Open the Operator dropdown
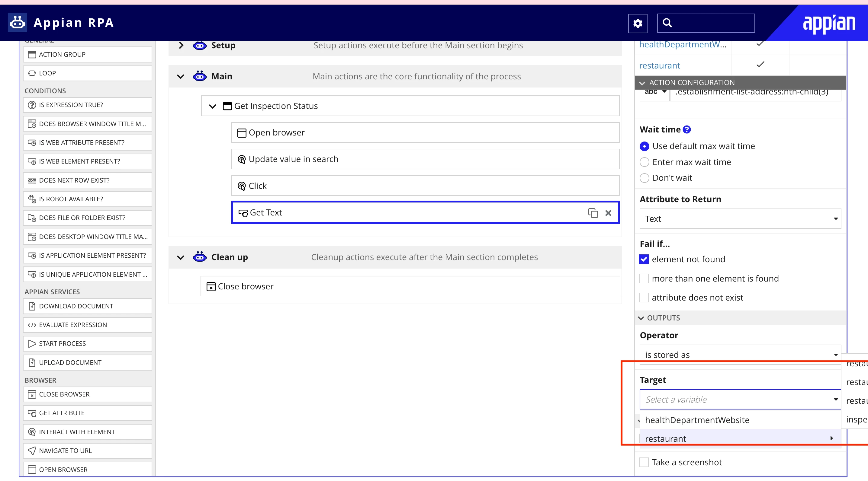This screenshot has height=481, width=868. pos(740,355)
